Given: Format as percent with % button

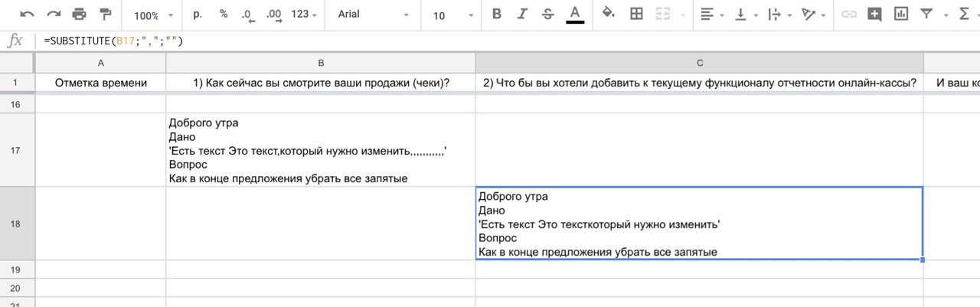Looking at the screenshot, I should click(x=224, y=14).
